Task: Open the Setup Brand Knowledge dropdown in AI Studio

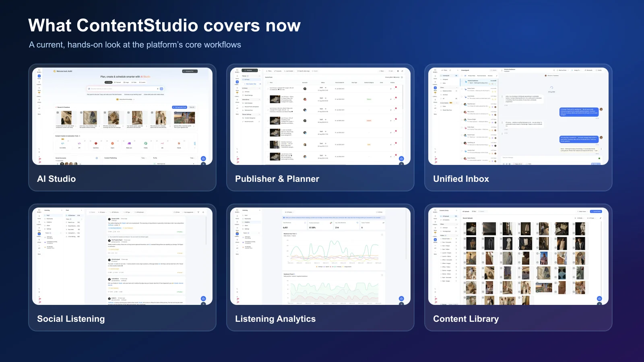Action: click(x=126, y=99)
